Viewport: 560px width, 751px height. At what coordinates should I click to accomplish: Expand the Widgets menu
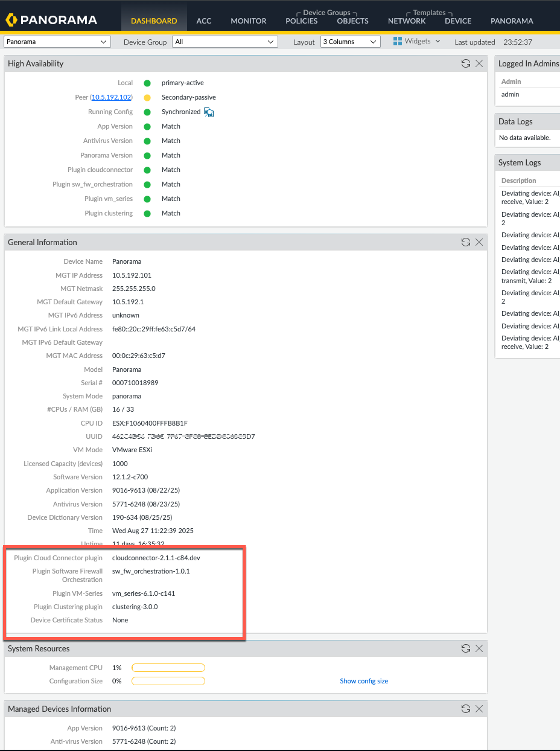pyautogui.click(x=417, y=41)
